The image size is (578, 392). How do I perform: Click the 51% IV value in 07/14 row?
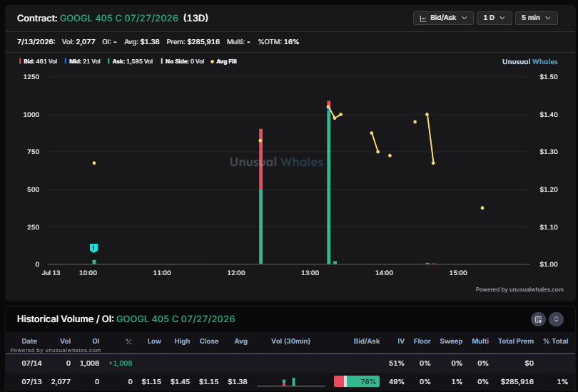[396, 363]
